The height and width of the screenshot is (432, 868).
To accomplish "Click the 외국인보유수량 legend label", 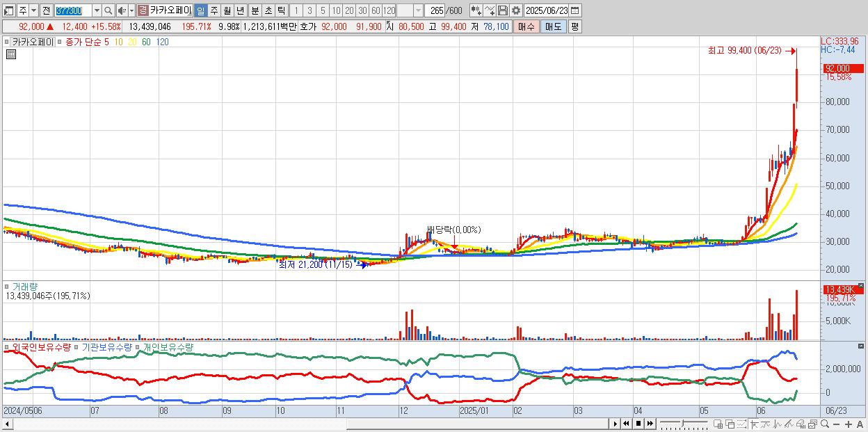I will [x=42, y=346].
